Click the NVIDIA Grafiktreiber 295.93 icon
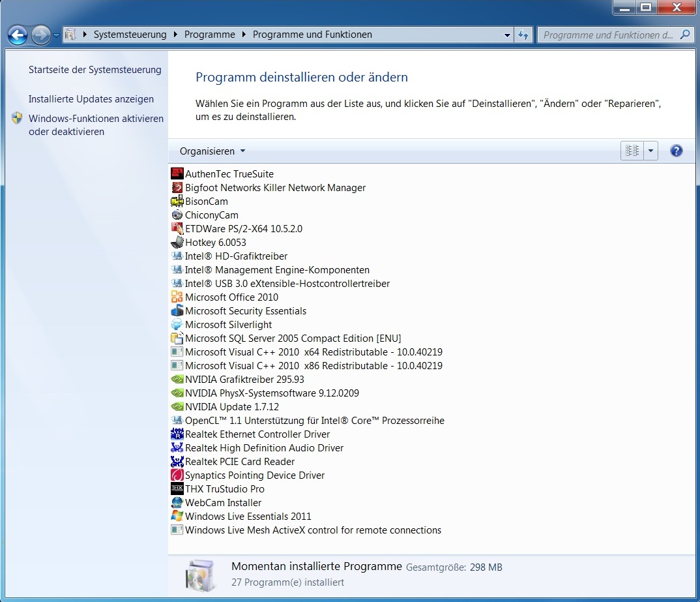Image resolution: width=700 pixels, height=602 pixels. point(177,379)
